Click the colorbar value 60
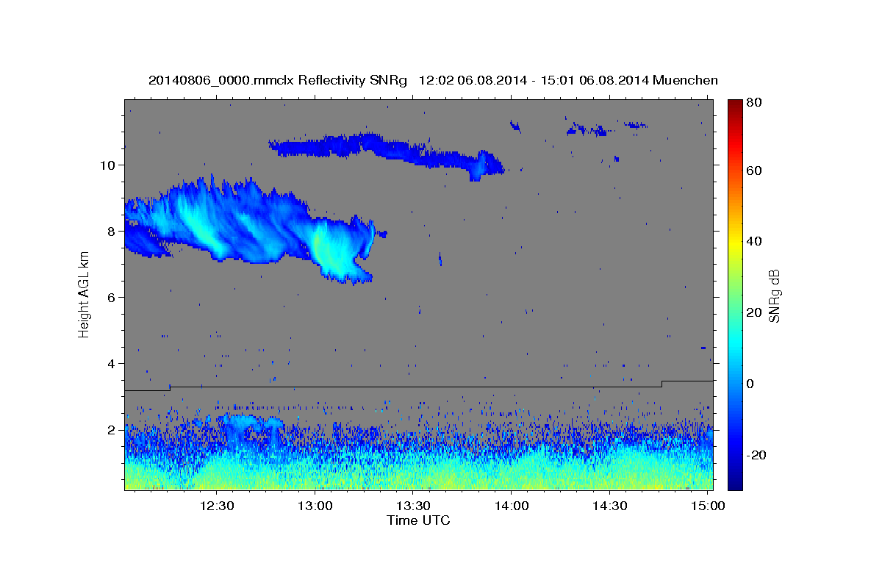 tap(753, 171)
